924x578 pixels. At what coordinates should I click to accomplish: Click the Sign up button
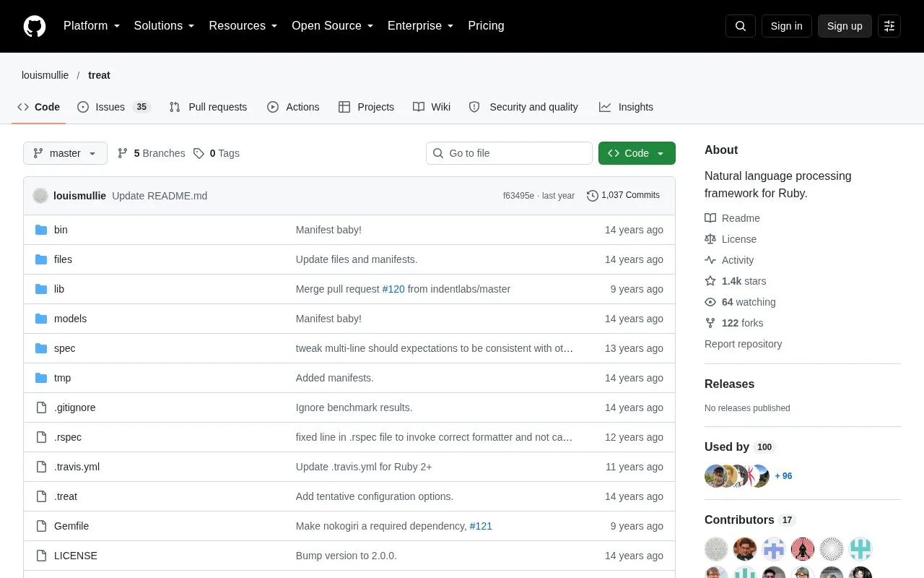point(845,26)
